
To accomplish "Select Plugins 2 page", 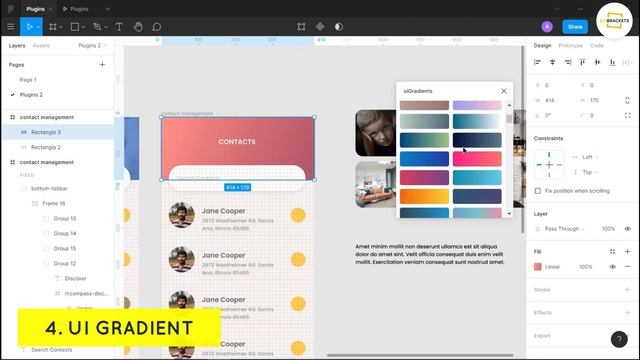I will click(31, 95).
